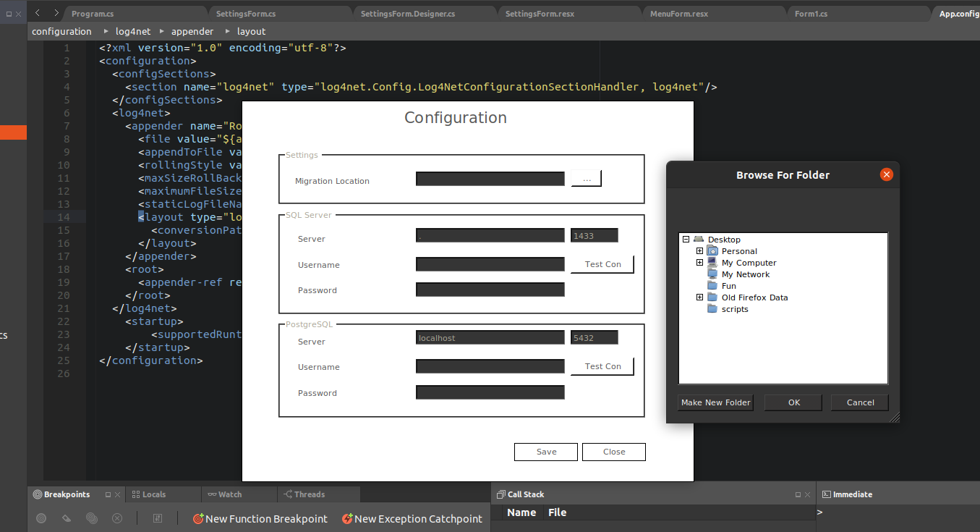The width and height of the screenshot is (980, 532).
Task: Open the configuration breadcrumb dropdown
Action: click(x=61, y=31)
